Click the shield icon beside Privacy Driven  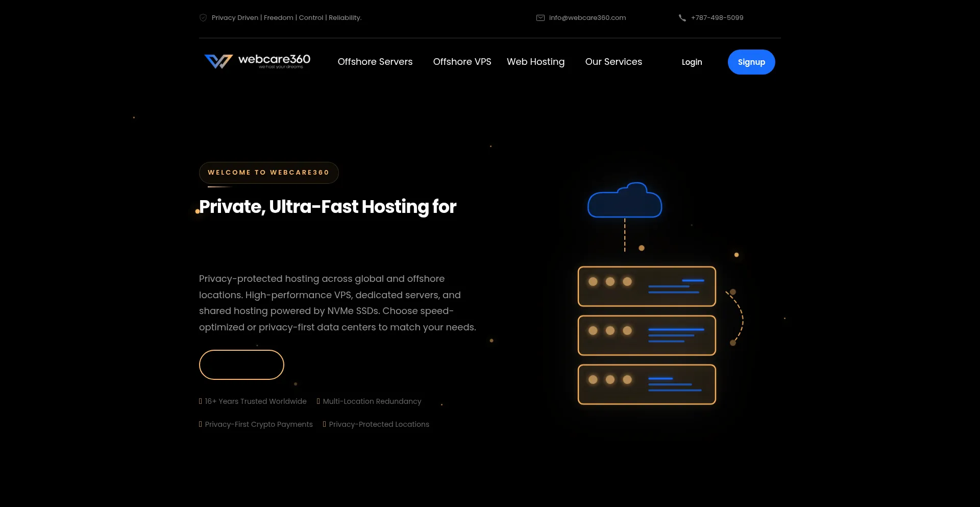tap(203, 18)
